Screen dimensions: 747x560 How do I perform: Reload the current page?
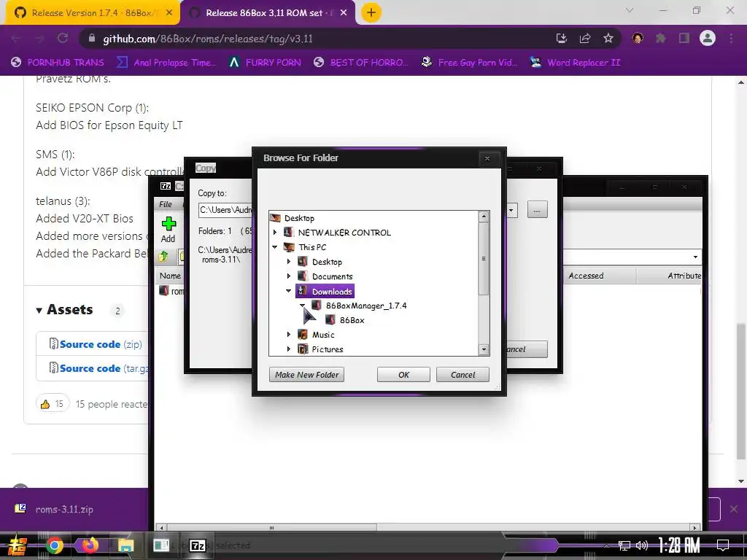click(x=63, y=39)
